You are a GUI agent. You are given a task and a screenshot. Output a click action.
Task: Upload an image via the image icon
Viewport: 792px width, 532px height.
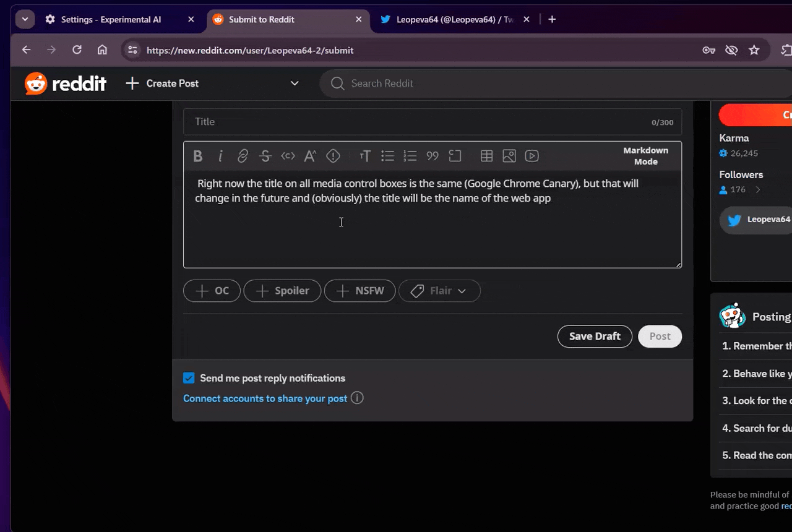[509, 156]
